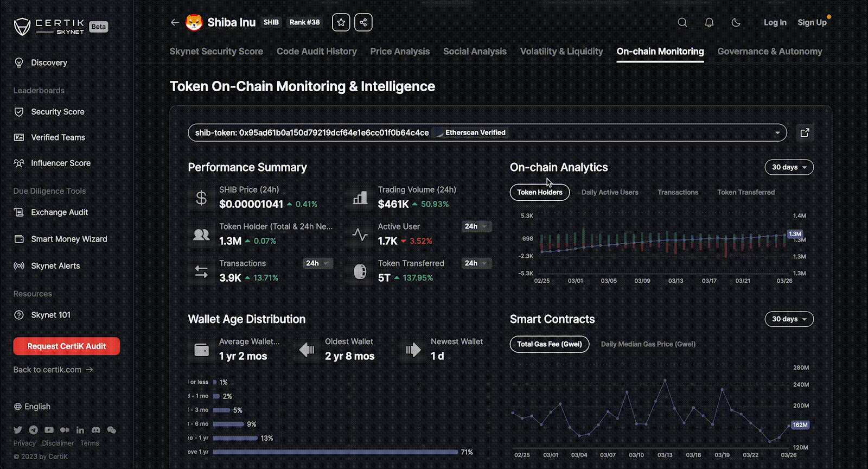
Task: Open Influencer Score in sidebar
Action: (53, 163)
